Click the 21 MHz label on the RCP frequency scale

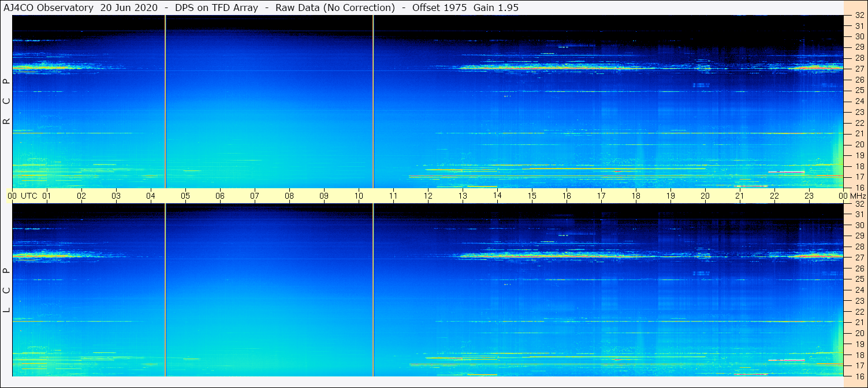(x=859, y=133)
